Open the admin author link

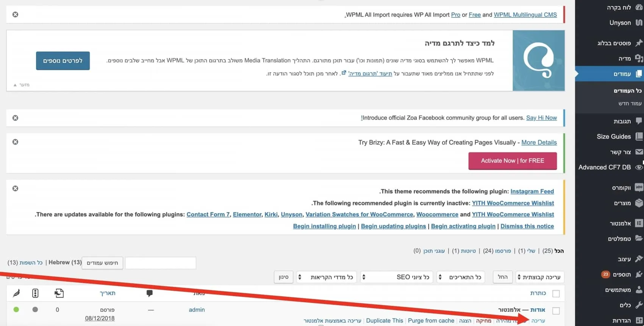click(197, 310)
